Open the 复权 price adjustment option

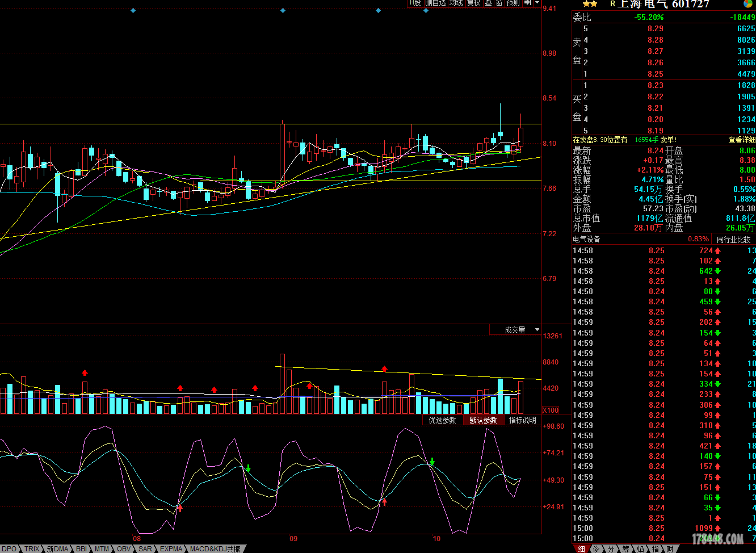(474, 3)
